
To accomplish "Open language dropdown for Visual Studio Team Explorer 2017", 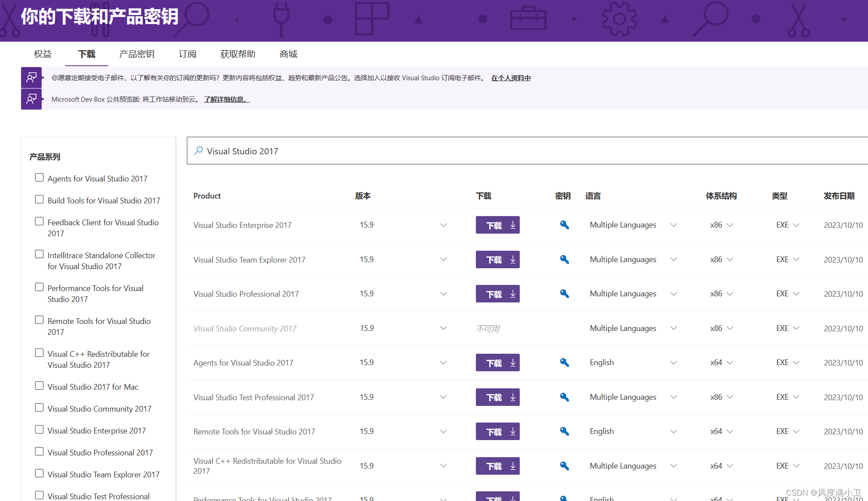I will point(673,259).
